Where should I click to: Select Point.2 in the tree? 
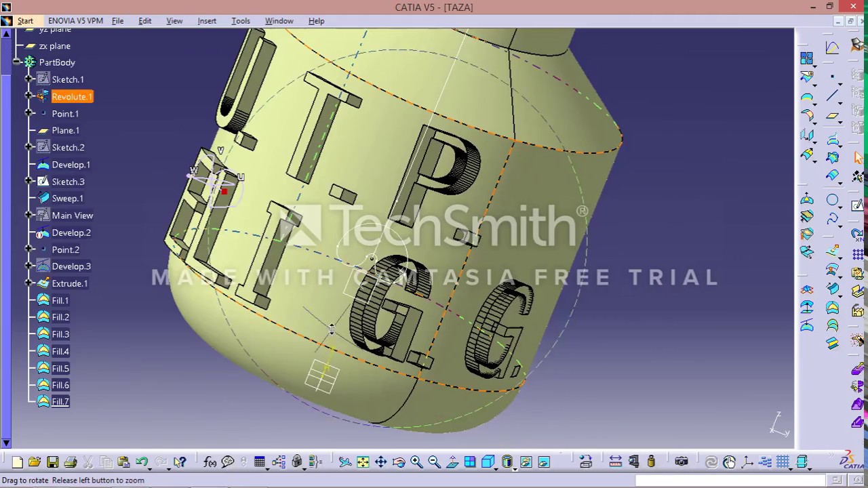[65, 249]
